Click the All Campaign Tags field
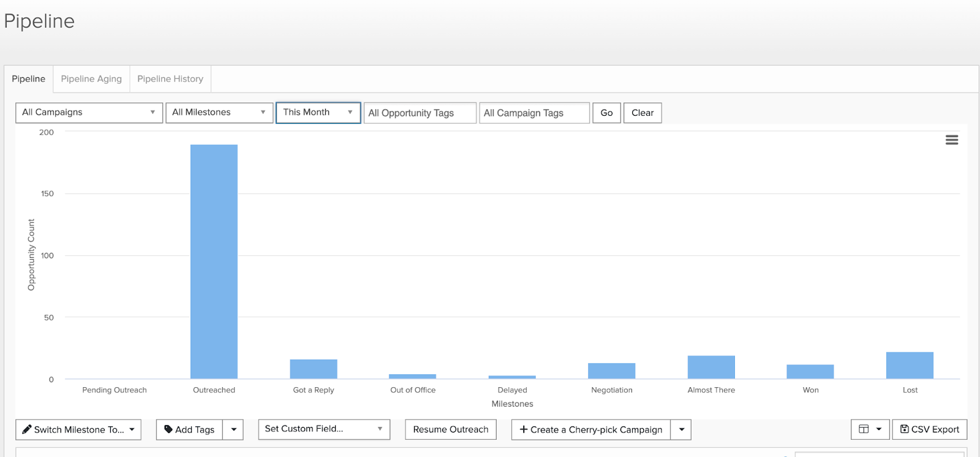Viewport: 980px width, 457px height. pyautogui.click(x=535, y=113)
